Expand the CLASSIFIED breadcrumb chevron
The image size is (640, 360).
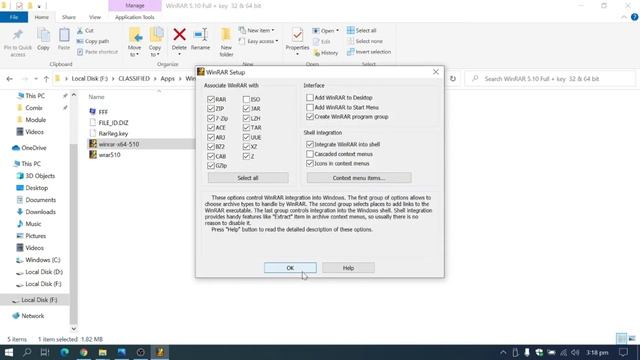[x=155, y=79]
